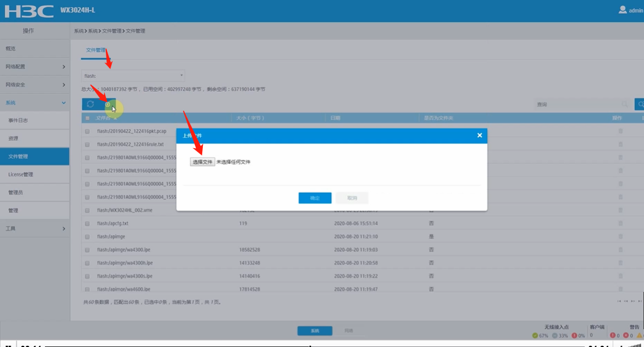Click the refresh file list icon
644x347 pixels.
pos(90,104)
